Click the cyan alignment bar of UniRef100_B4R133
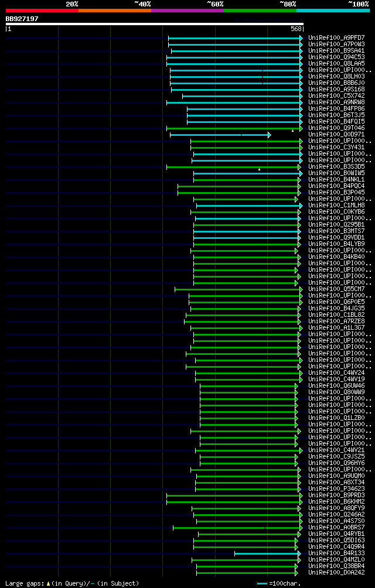 [268, 554]
